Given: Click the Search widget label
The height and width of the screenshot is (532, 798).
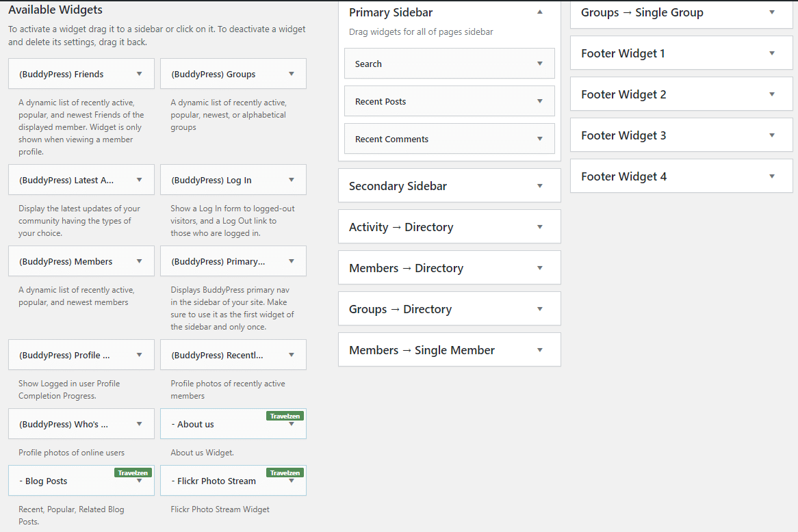Looking at the screenshot, I should 368,64.
